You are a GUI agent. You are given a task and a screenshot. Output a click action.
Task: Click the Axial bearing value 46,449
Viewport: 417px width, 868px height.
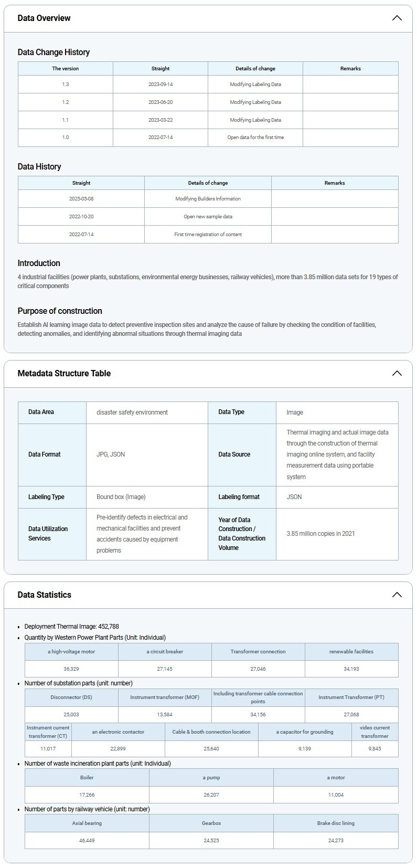tap(87, 841)
